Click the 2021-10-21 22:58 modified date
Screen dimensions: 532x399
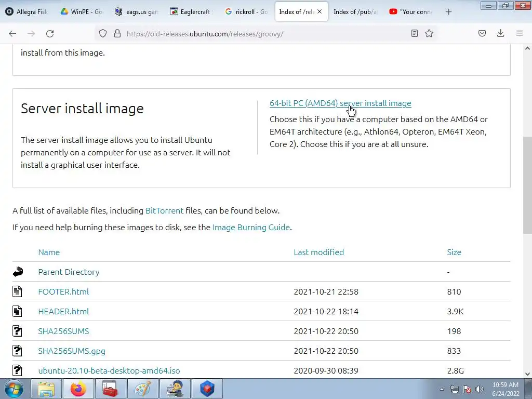pos(326,292)
